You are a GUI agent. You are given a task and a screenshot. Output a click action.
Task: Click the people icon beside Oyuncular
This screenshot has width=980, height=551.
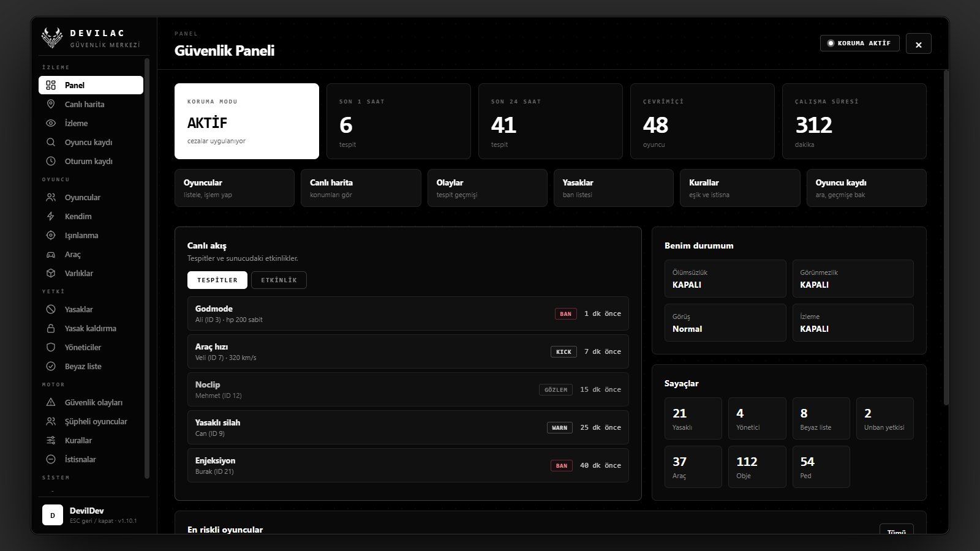51,197
